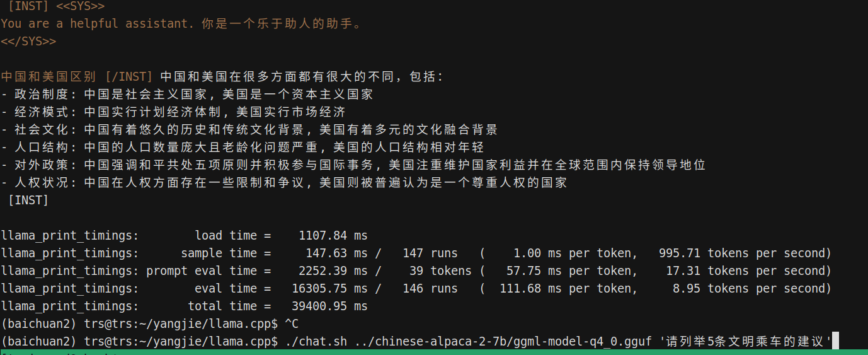The image size is (868, 355).
Task: Click the green tmux status bar
Action: point(434,352)
